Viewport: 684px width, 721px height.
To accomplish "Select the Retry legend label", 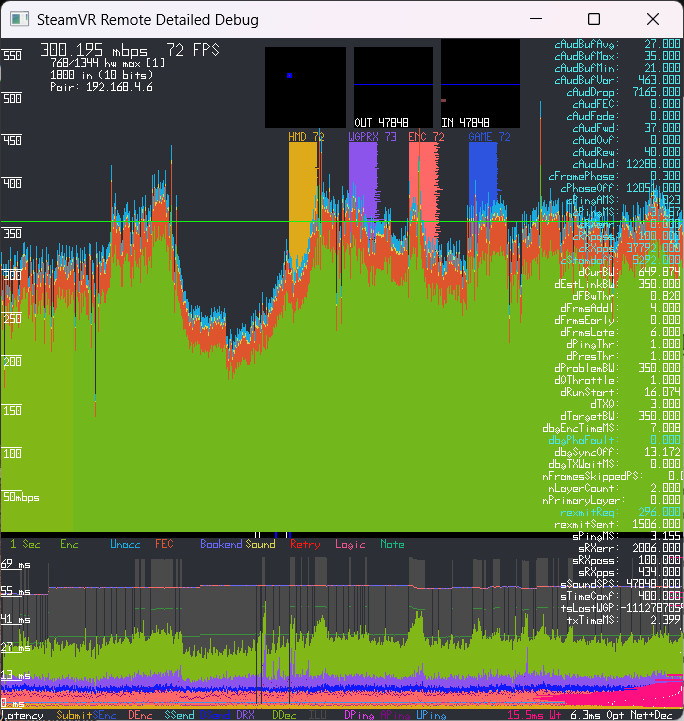I will click(304, 544).
